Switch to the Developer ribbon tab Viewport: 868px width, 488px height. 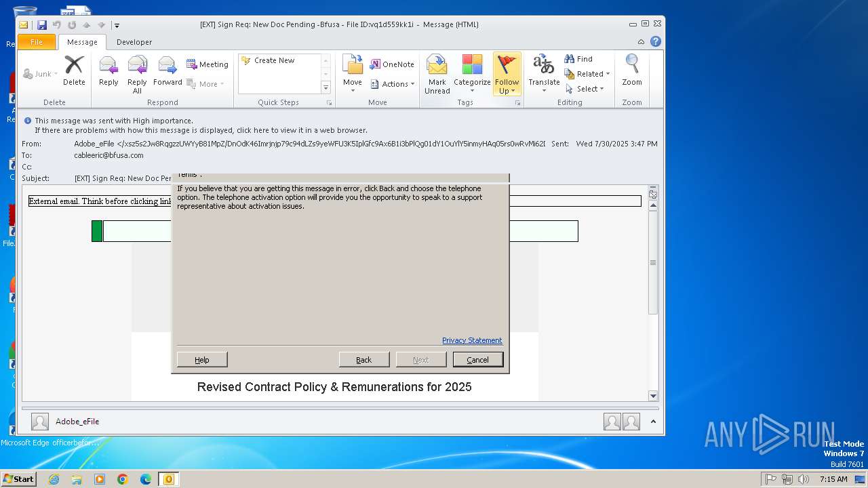[134, 42]
